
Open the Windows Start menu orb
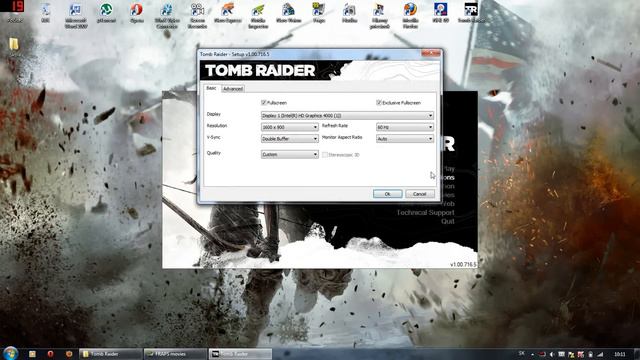(x=10, y=353)
